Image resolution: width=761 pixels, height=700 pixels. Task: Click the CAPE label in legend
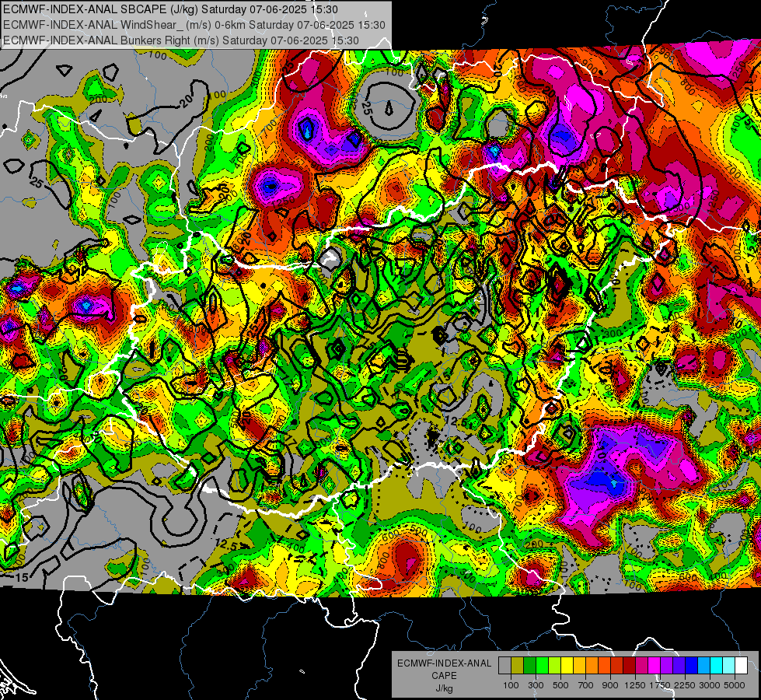pyautogui.click(x=444, y=675)
